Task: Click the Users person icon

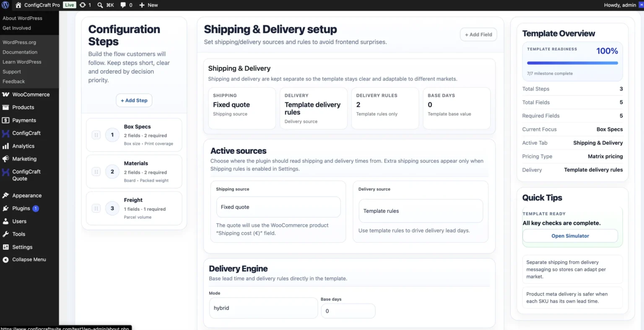Action: (x=6, y=221)
